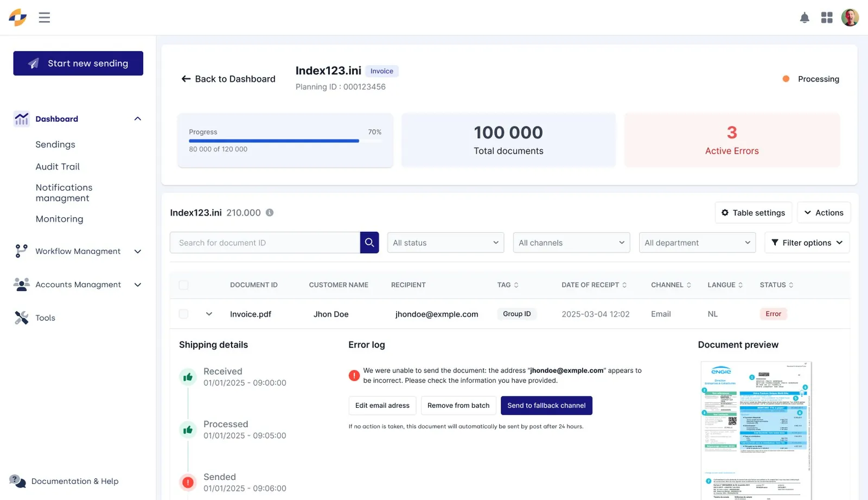
Task: Open the All status dropdown
Action: pyautogui.click(x=445, y=243)
